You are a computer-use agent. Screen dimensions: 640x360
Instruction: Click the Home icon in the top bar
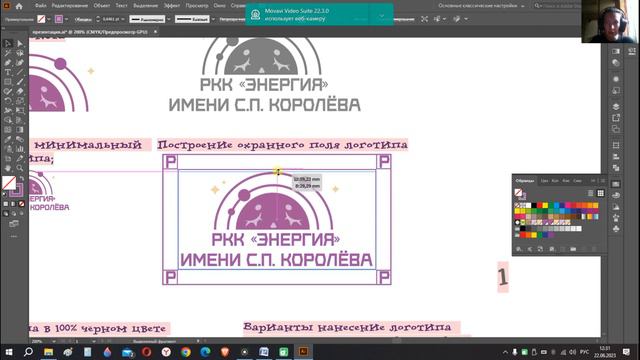19,6
